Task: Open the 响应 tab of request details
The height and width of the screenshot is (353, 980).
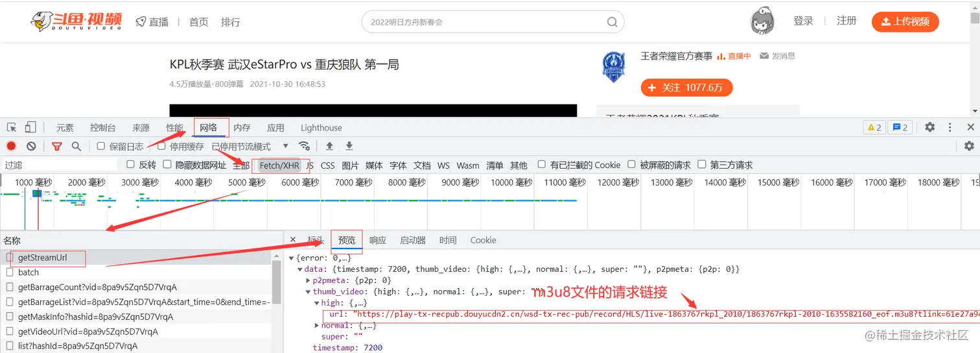Action: click(x=378, y=240)
